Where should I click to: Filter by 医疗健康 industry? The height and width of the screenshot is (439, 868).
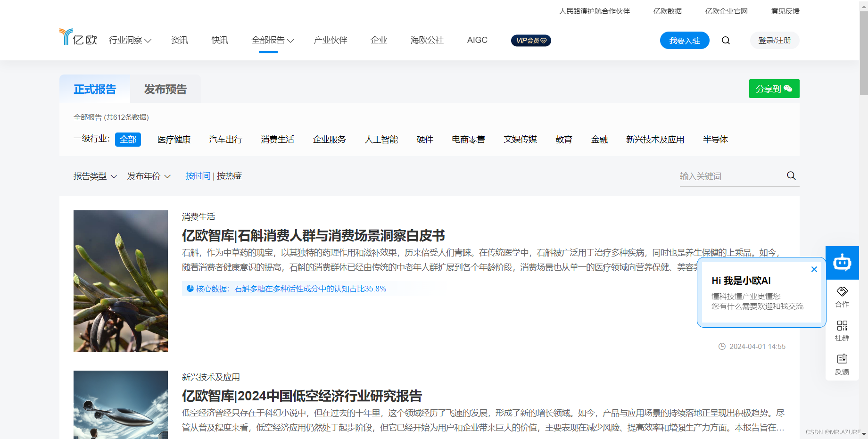174,140
